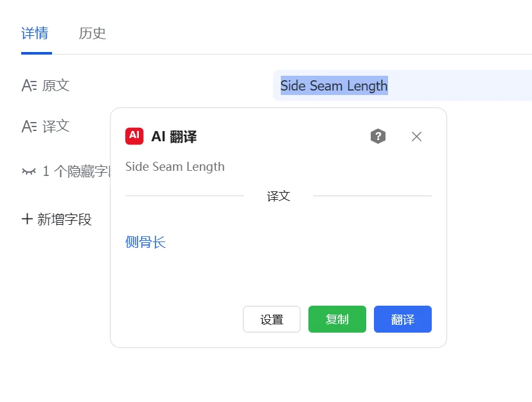The height and width of the screenshot is (402, 532).
Task: Click the 原文 field label icon
Action: coord(29,85)
